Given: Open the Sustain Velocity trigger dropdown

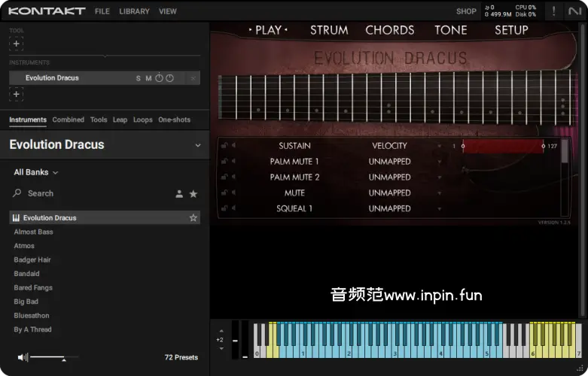Looking at the screenshot, I should tap(440, 146).
